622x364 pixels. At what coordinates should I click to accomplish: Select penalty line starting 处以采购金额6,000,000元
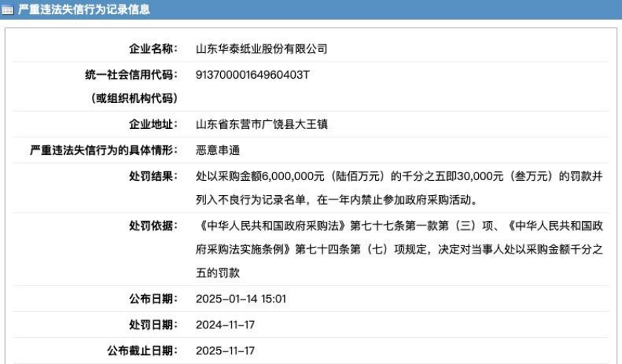coord(399,176)
